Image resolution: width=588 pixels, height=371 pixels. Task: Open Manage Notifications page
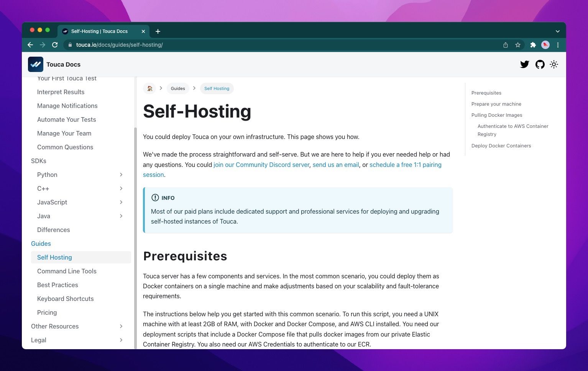(67, 106)
